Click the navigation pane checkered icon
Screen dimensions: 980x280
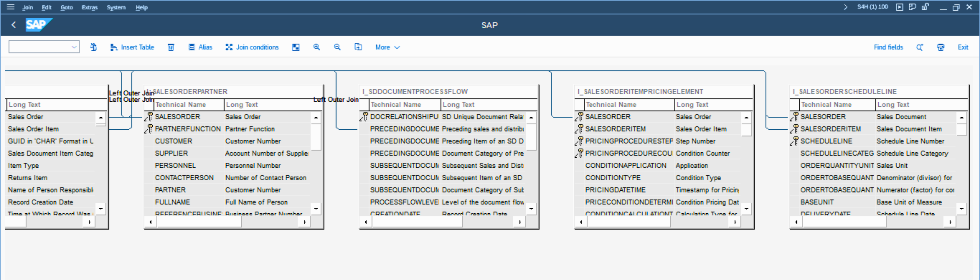[296, 47]
